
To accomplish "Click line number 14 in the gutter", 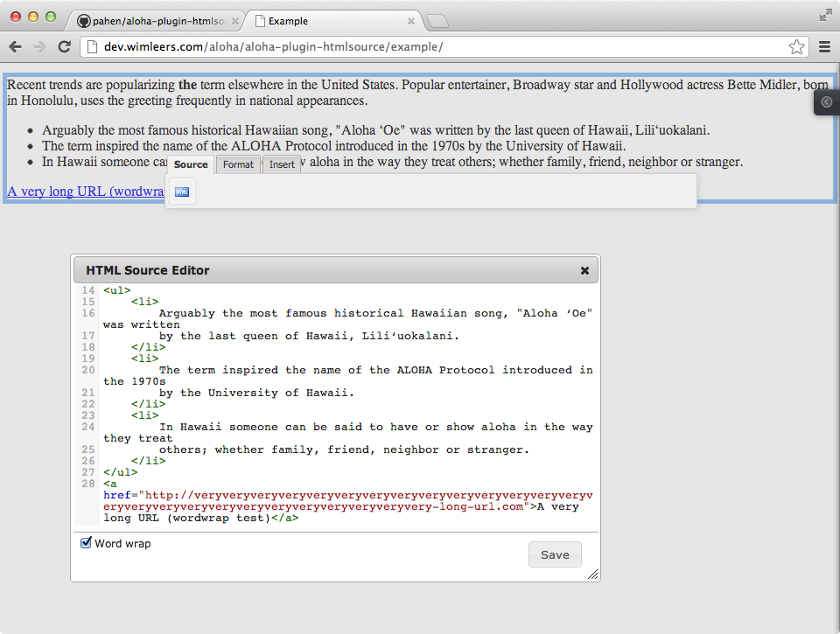I will (x=87, y=290).
